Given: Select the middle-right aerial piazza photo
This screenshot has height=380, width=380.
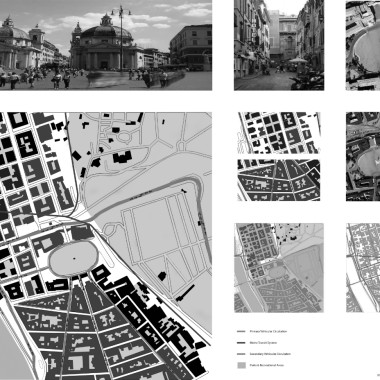Looking at the screenshot, I should [363, 157].
